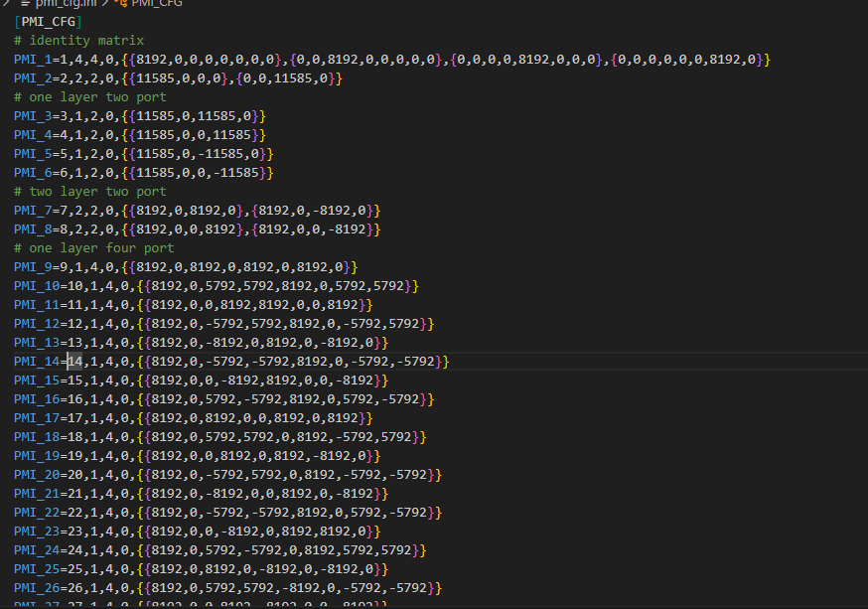Click the closing brace ending the PMI_1 line
Image resolution: width=868 pixels, height=609 pixels.
[766, 60]
